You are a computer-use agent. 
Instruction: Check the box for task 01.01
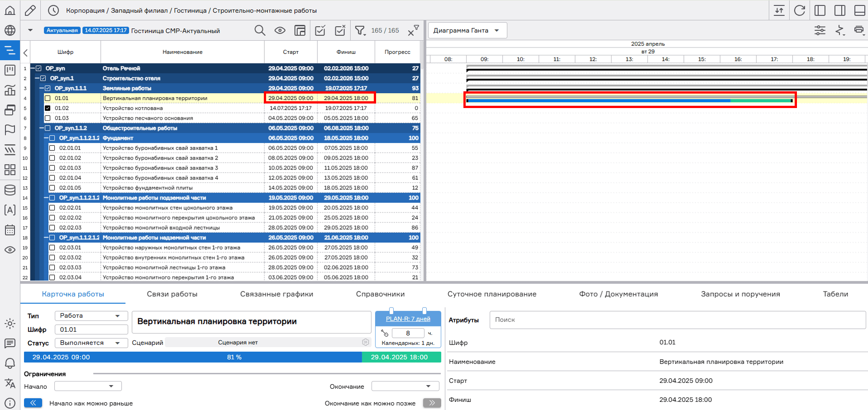click(48, 98)
